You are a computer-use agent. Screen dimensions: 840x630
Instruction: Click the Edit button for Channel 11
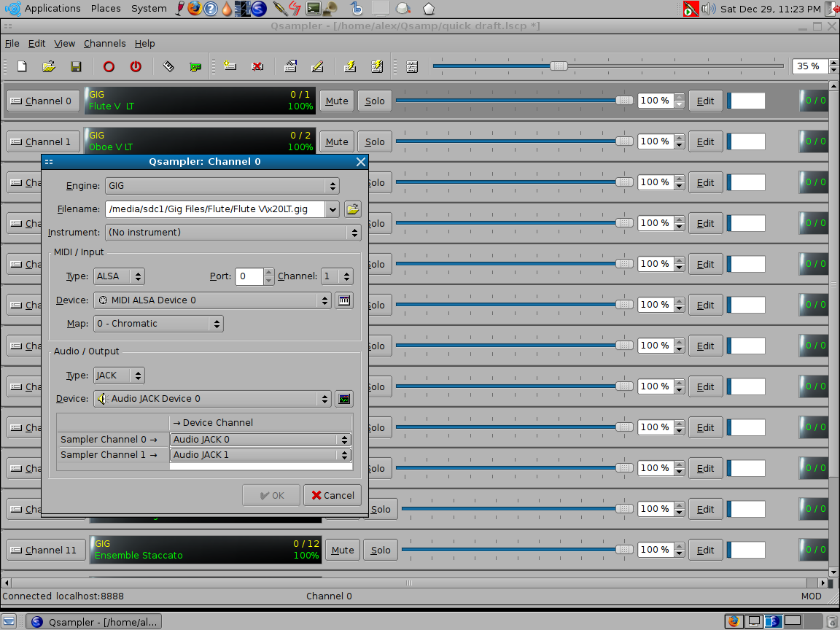tap(705, 551)
